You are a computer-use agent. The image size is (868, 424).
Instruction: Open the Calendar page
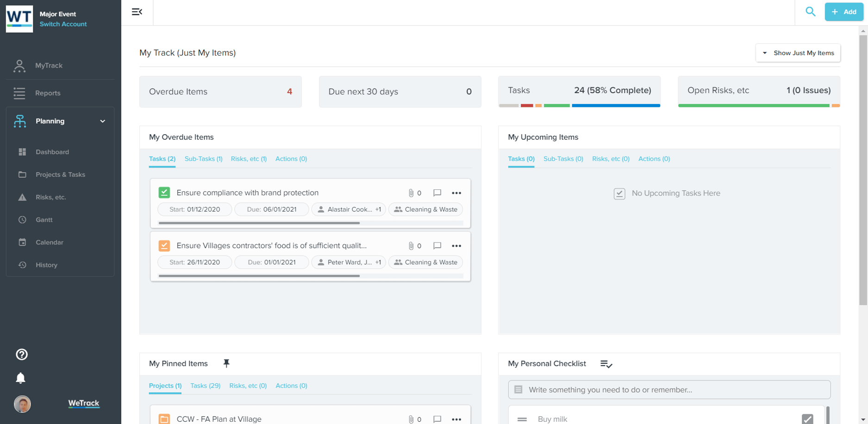(49, 242)
